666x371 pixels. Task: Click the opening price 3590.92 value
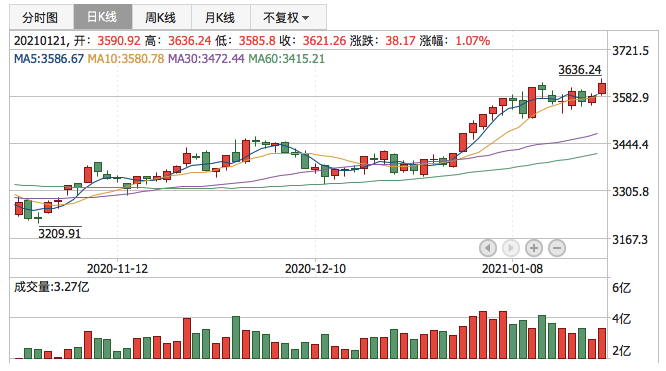coord(119,41)
